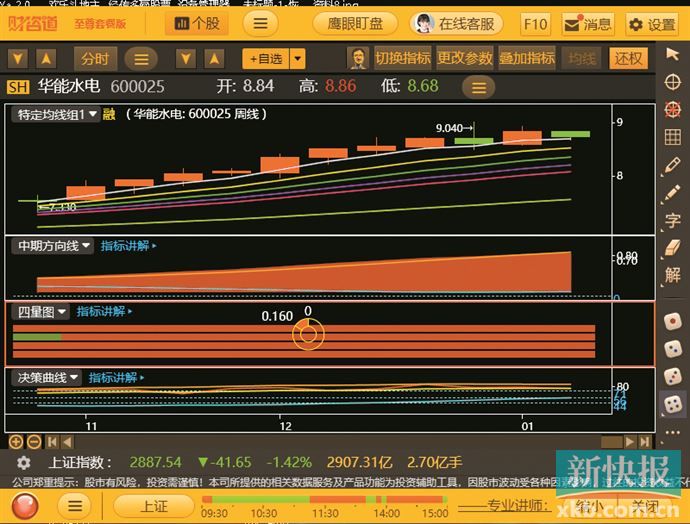Add stock with +自选
Viewport: 690px width, 524px height.
point(266,59)
